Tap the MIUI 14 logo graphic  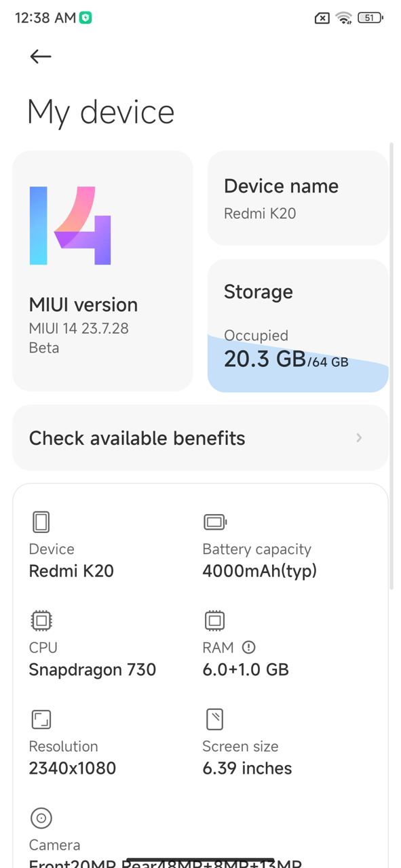point(70,226)
